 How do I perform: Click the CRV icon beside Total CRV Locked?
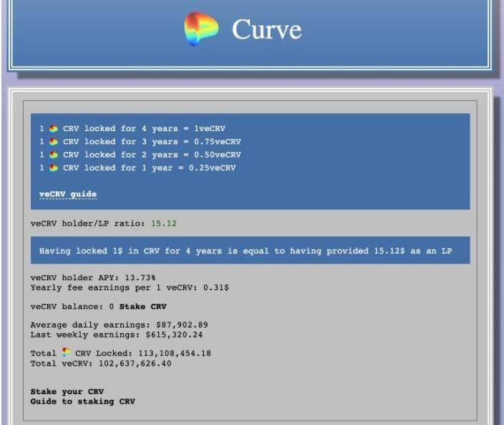[x=67, y=353]
